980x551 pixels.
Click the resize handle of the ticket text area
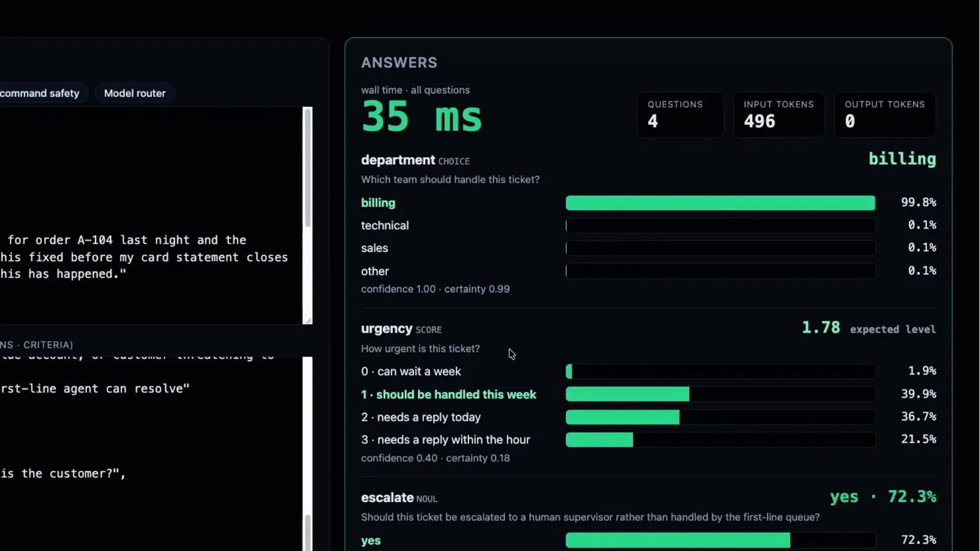(308, 320)
